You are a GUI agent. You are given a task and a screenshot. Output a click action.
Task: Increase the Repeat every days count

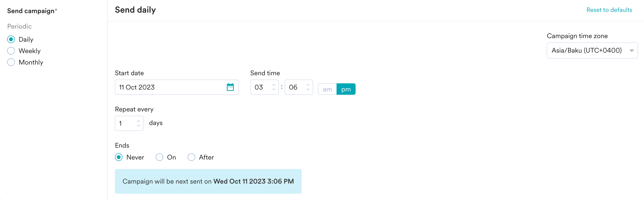pyautogui.click(x=138, y=121)
